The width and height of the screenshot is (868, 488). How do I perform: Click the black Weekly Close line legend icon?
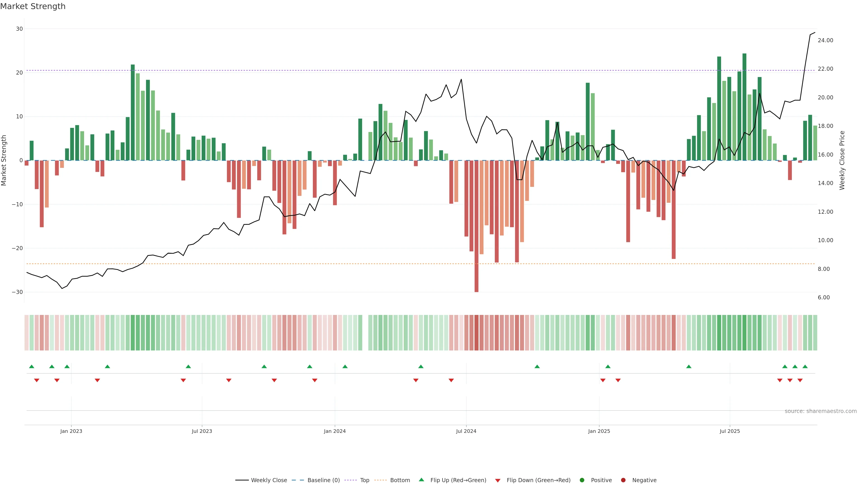tap(242, 480)
